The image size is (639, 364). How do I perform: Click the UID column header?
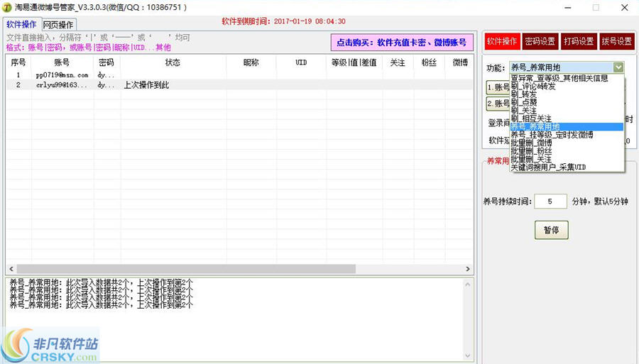point(301,62)
